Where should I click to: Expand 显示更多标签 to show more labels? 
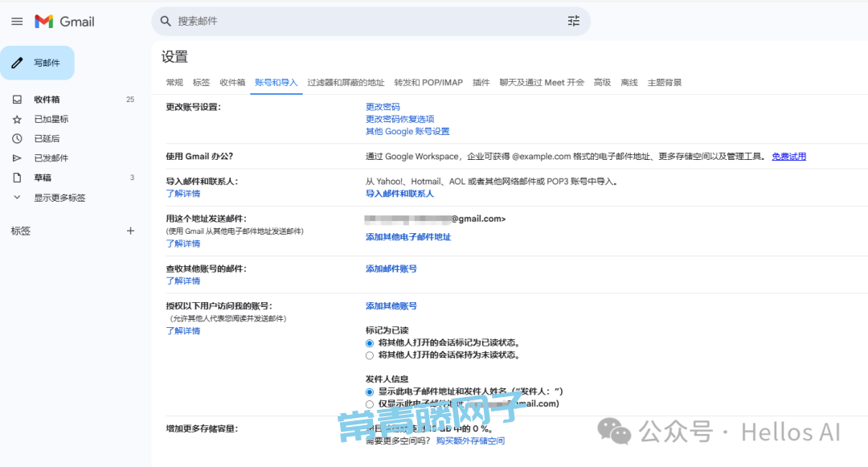pos(59,198)
